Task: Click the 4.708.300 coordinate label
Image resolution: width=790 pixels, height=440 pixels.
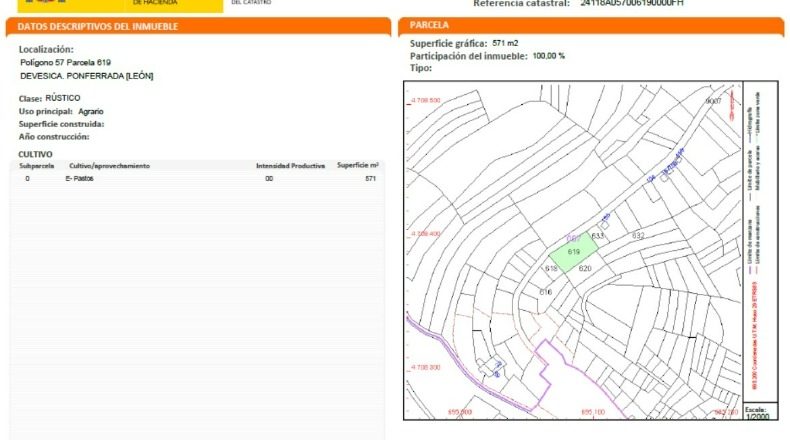Action: tap(425, 367)
